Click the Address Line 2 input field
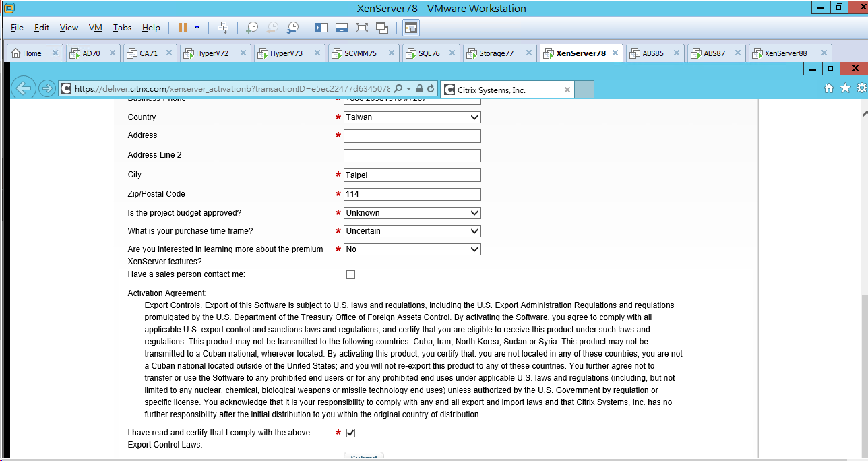Image resolution: width=868 pixels, height=461 pixels. point(412,156)
